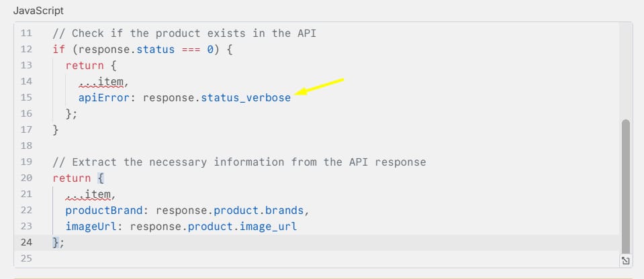The width and height of the screenshot is (644, 279).
Task: Click the JavaScript label above the editor
Action: click(38, 11)
